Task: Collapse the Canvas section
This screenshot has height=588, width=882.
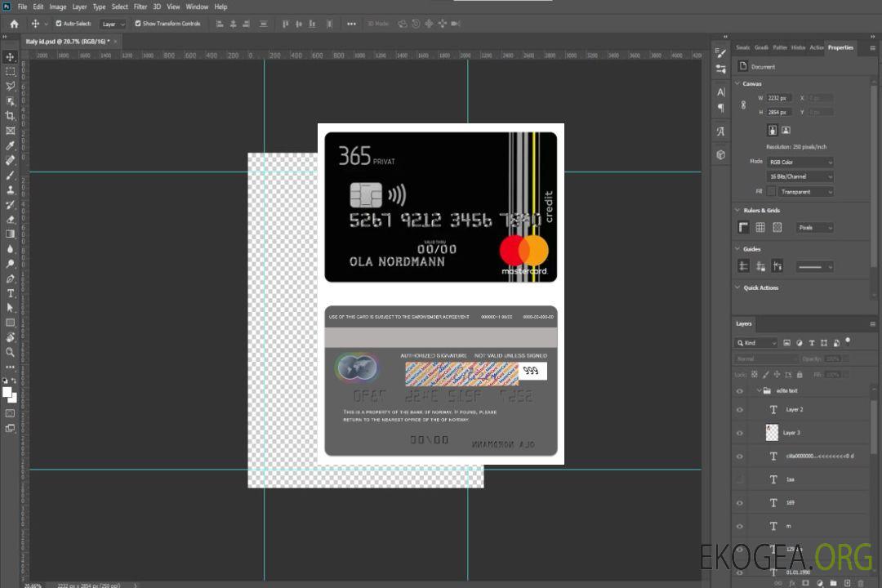Action: (737, 83)
